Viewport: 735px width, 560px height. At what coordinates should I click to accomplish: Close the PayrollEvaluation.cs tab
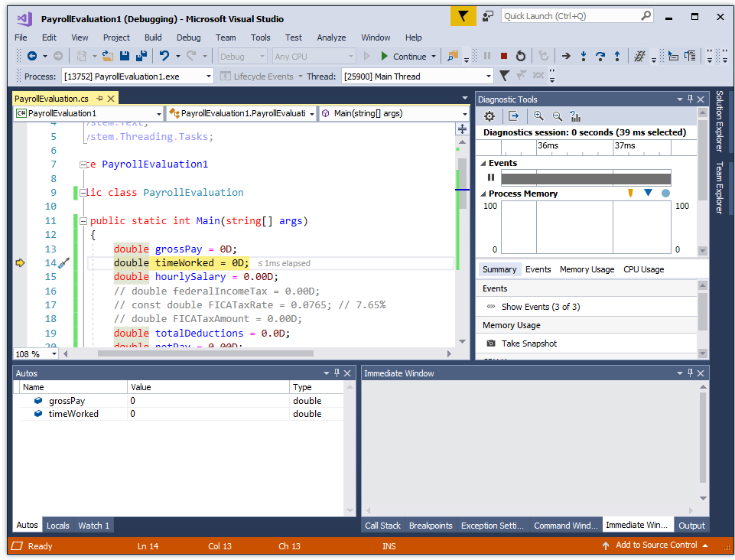click(x=111, y=99)
